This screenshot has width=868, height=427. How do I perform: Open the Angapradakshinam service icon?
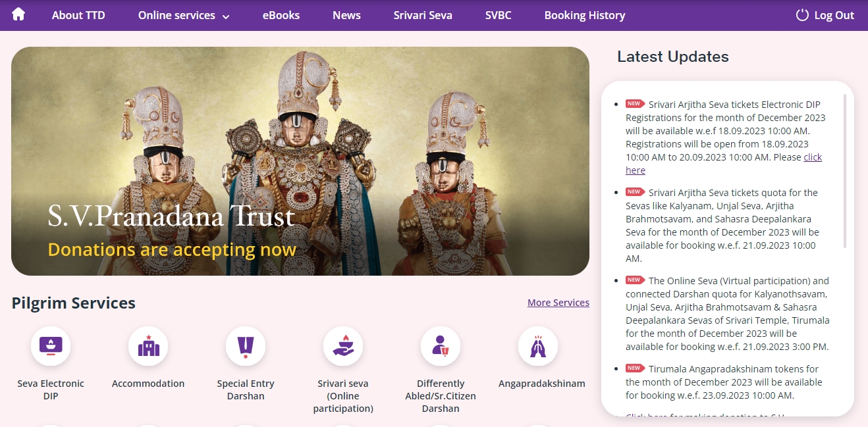point(538,346)
